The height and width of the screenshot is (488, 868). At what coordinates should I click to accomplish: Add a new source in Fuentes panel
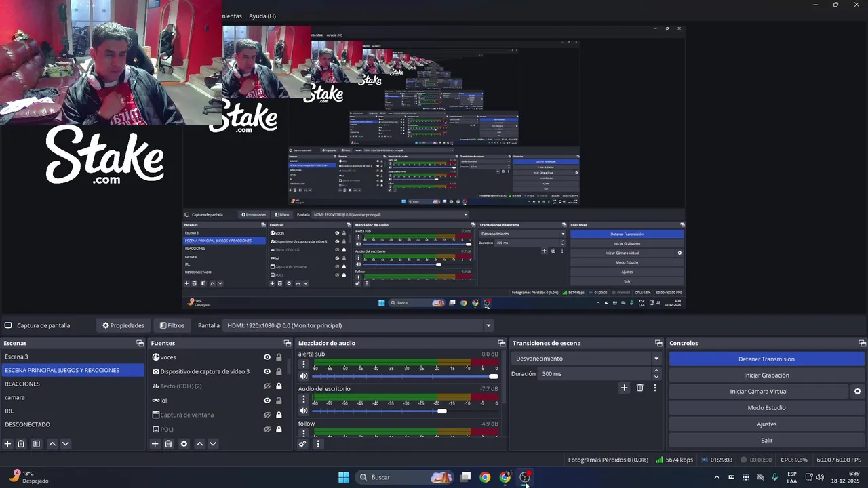coord(155,444)
